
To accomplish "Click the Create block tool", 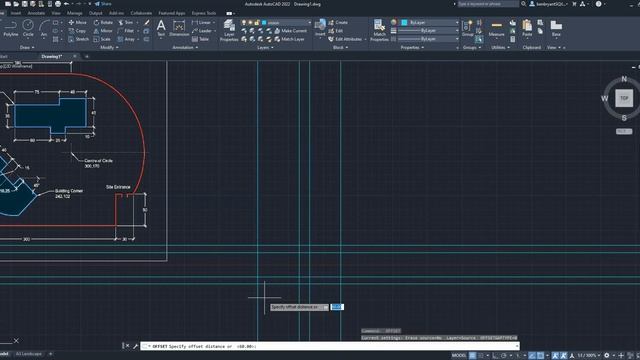I will (338, 22).
